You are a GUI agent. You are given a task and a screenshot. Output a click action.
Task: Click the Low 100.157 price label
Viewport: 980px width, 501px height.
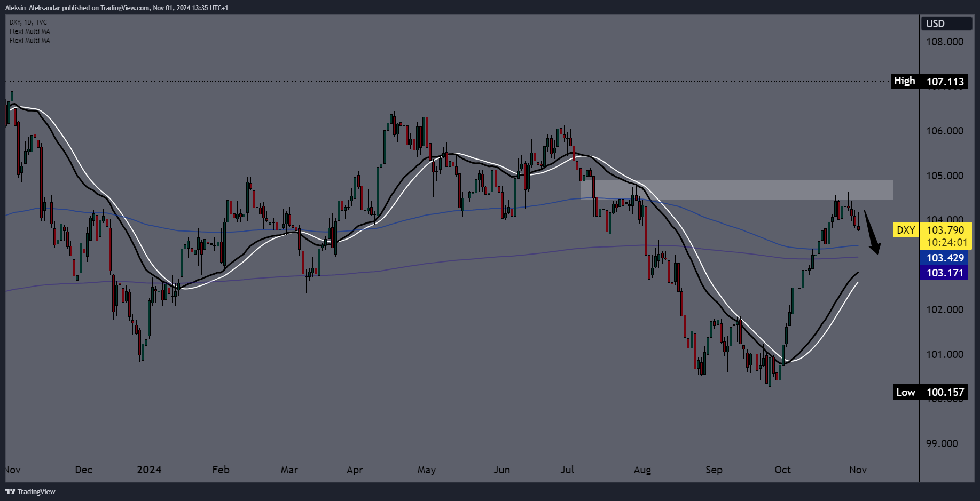click(930, 392)
